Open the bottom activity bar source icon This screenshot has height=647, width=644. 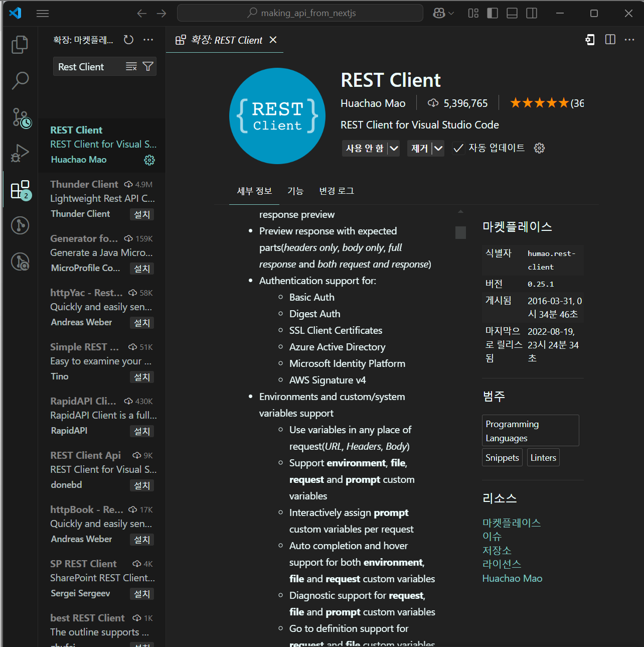pos(20,262)
